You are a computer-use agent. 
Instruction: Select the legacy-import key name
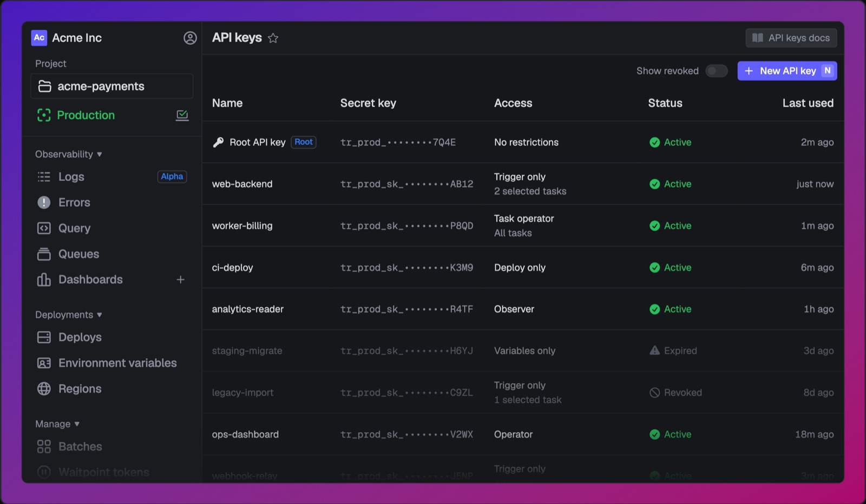pos(243,393)
